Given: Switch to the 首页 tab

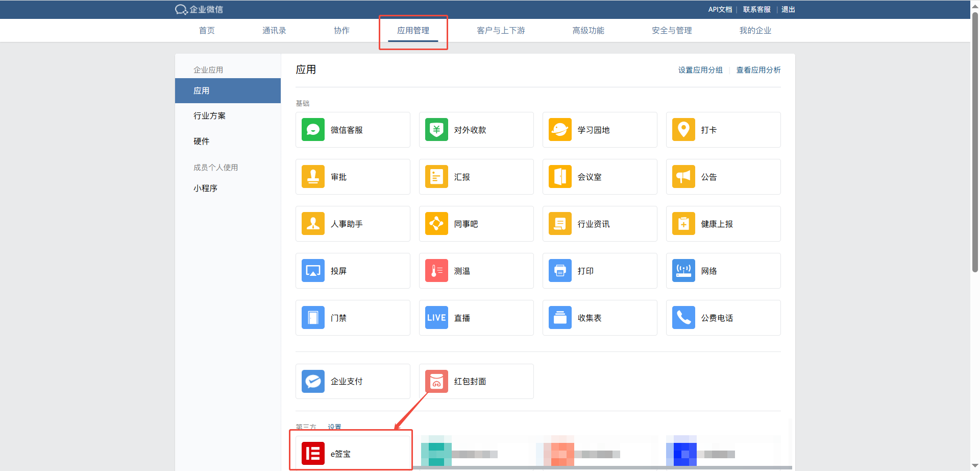Looking at the screenshot, I should (207, 30).
